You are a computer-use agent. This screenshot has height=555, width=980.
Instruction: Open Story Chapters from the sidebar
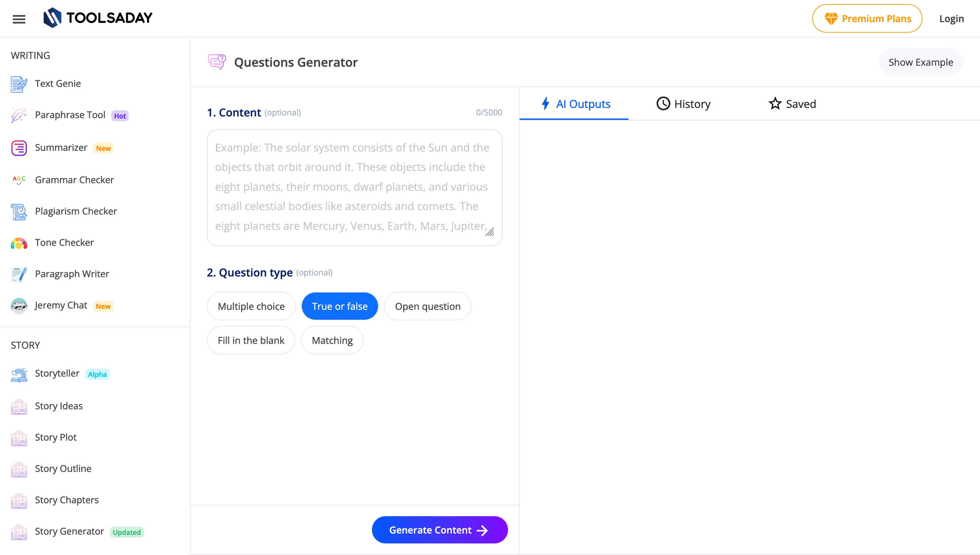pyautogui.click(x=67, y=500)
